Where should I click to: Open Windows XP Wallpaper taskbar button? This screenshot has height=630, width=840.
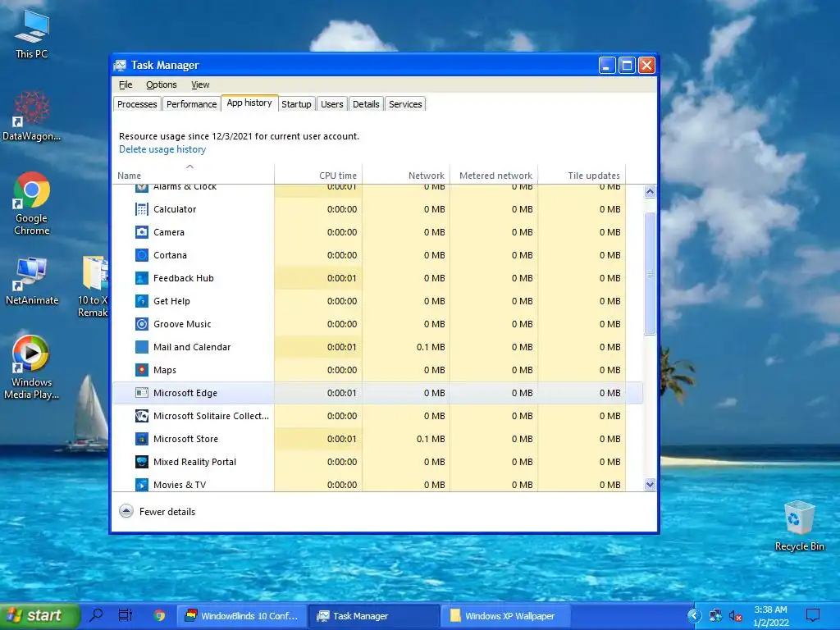click(x=505, y=616)
